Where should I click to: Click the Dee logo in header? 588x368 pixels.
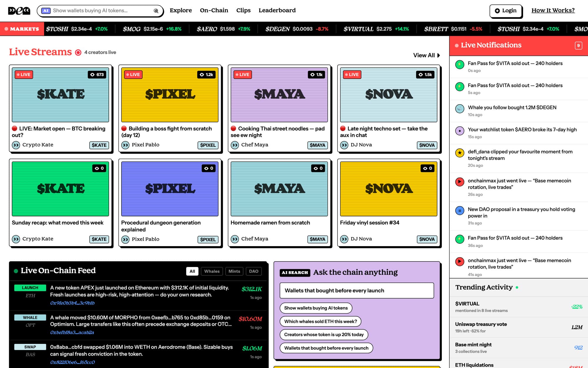[19, 11]
